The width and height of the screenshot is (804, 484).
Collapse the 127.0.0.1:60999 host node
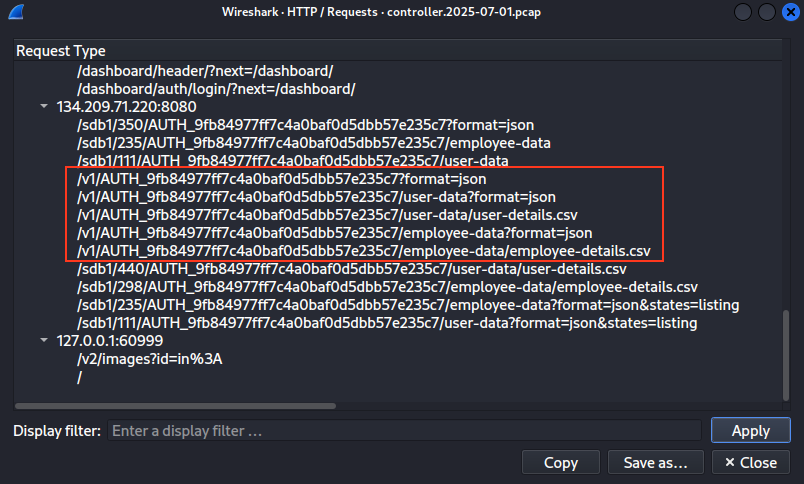point(44,340)
